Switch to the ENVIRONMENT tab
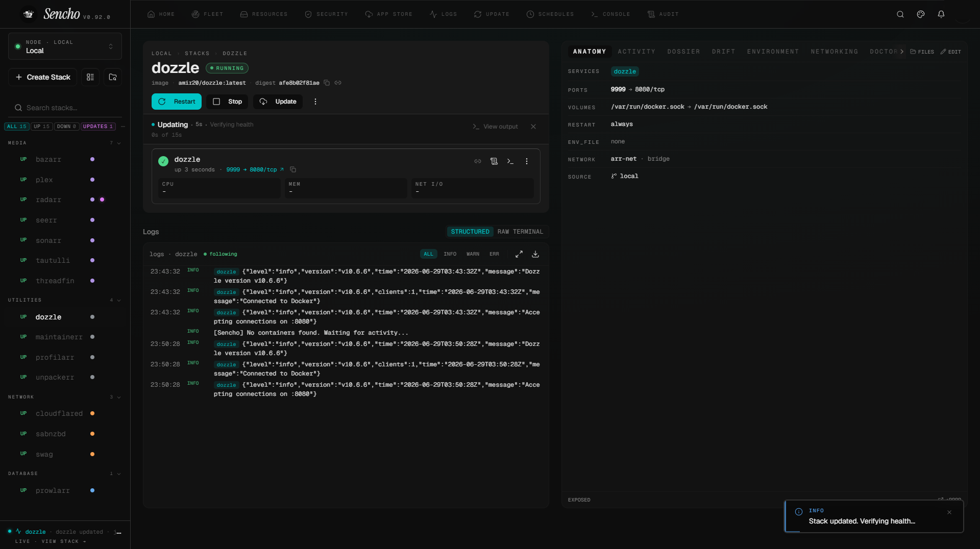The image size is (980, 549). (x=773, y=52)
